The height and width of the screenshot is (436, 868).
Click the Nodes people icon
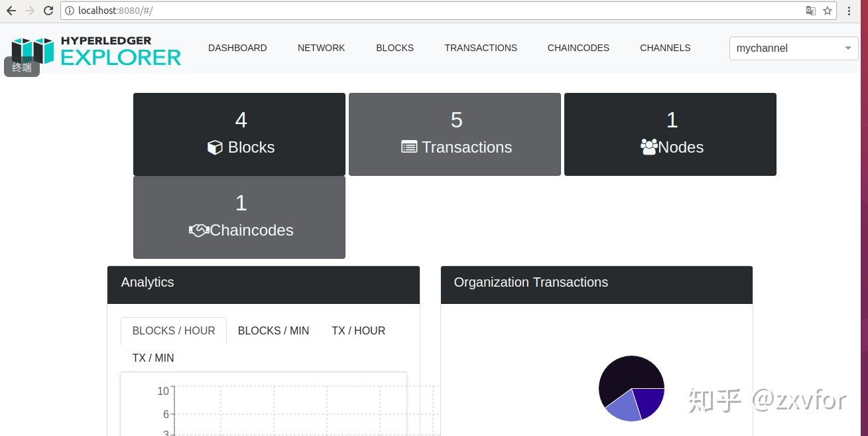(649, 147)
